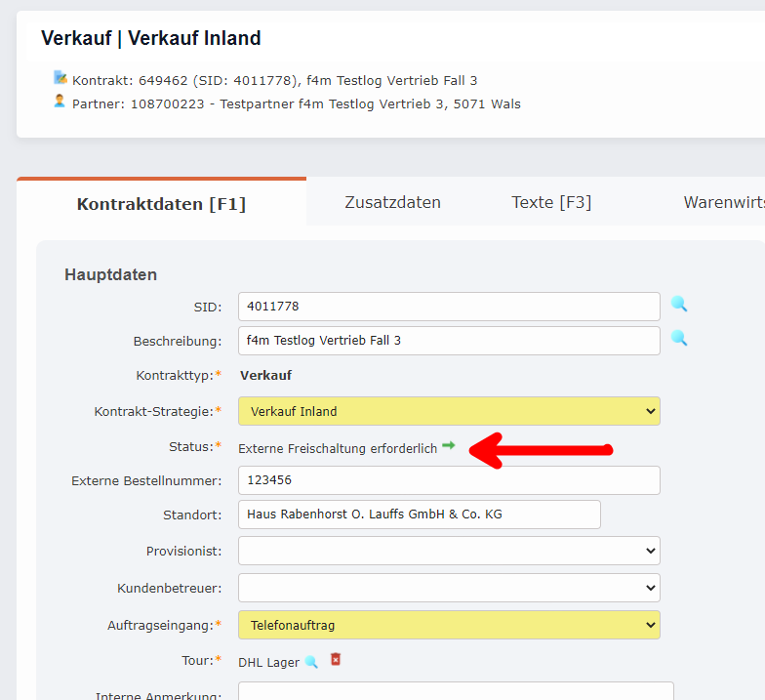Open the Tour search magnifier icon
This screenshot has height=700, width=765.
tap(311, 662)
